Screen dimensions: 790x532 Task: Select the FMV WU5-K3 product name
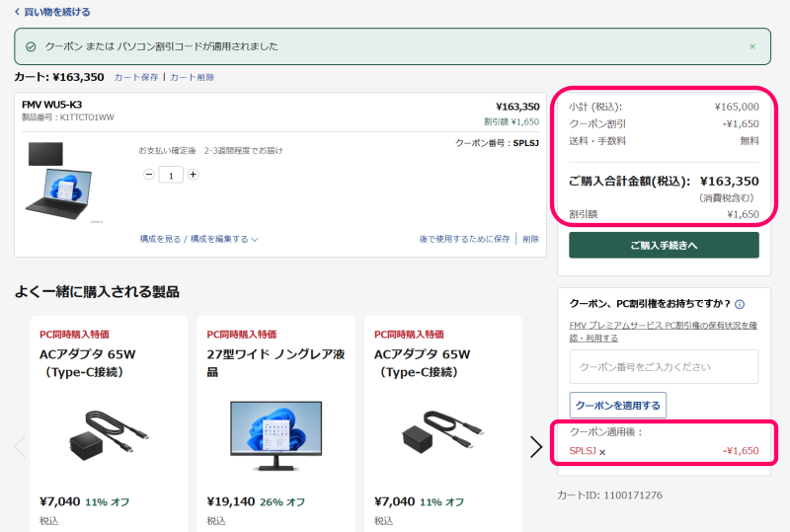coord(52,105)
